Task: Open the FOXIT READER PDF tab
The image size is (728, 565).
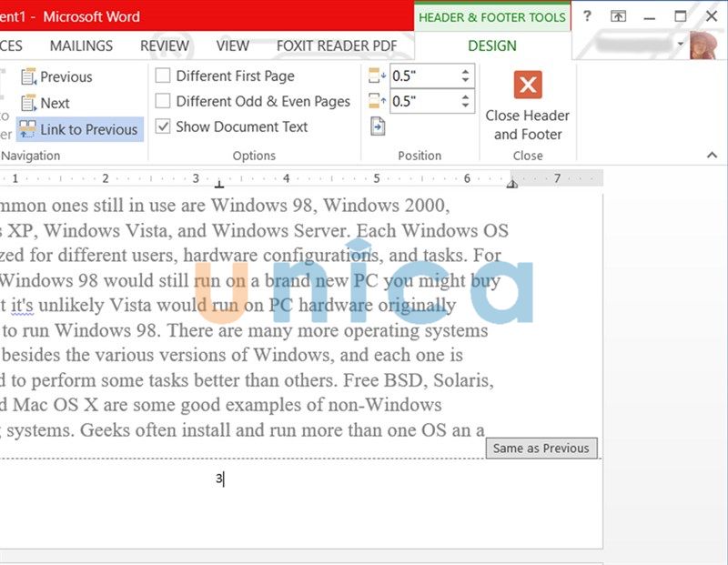Action: pyautogui.click(x=337, y=45)
